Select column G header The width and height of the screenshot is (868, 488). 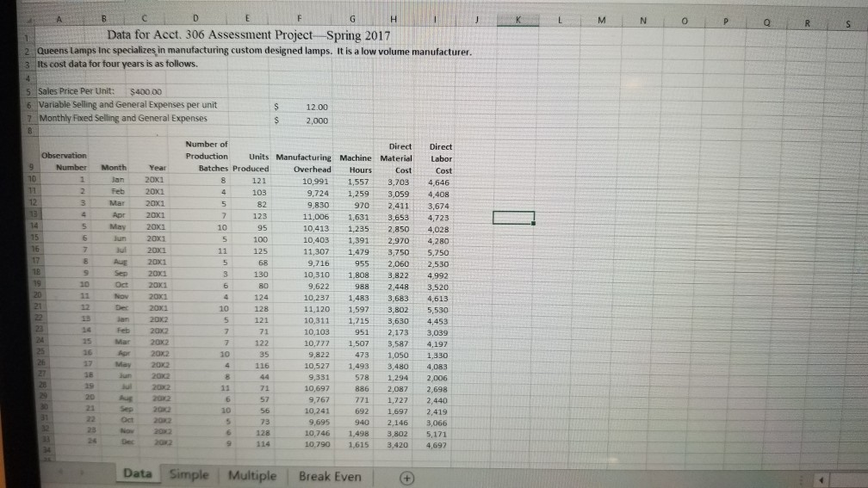coord(353,19)
